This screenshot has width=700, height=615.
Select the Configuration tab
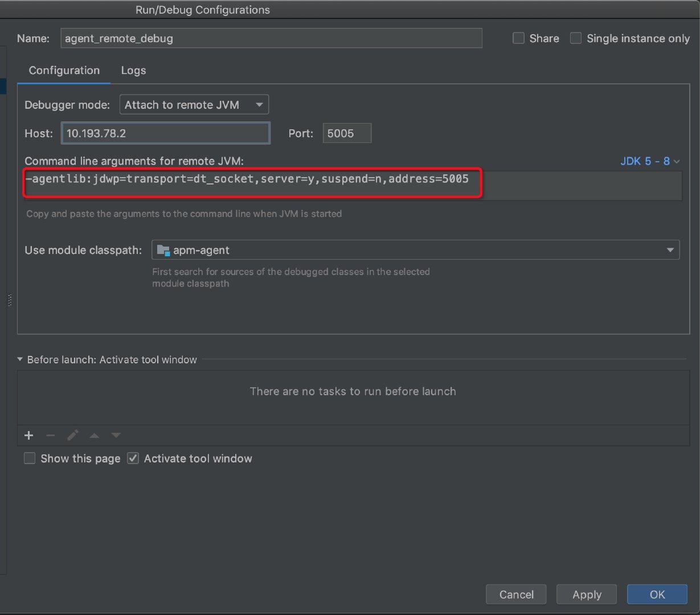click(64, 71)
